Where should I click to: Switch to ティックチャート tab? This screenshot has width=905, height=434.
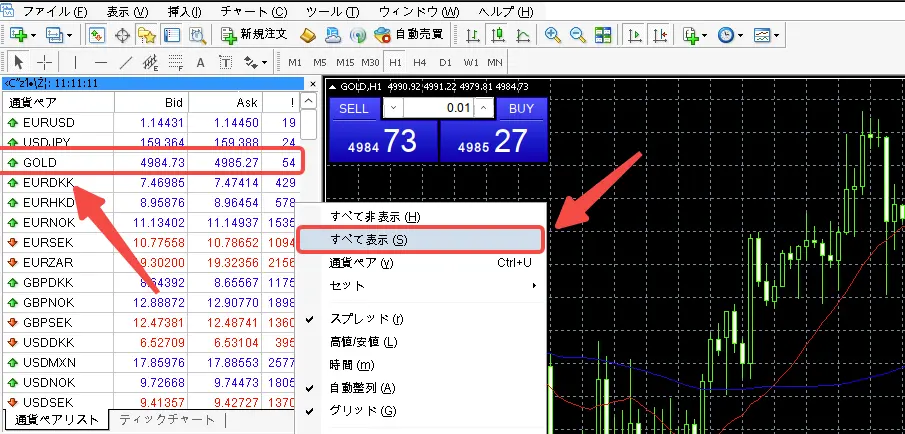tap(167, 420)
